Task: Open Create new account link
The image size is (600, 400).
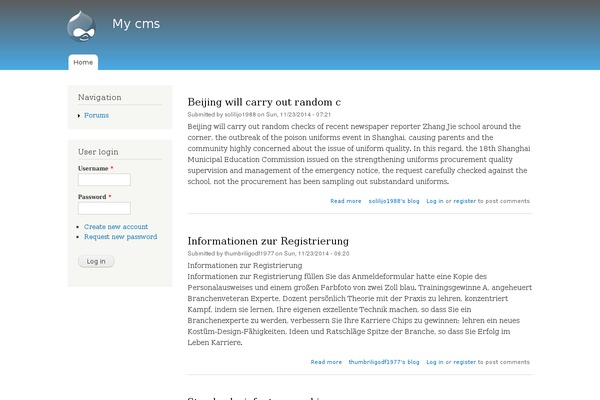Action: coord(116,227)
